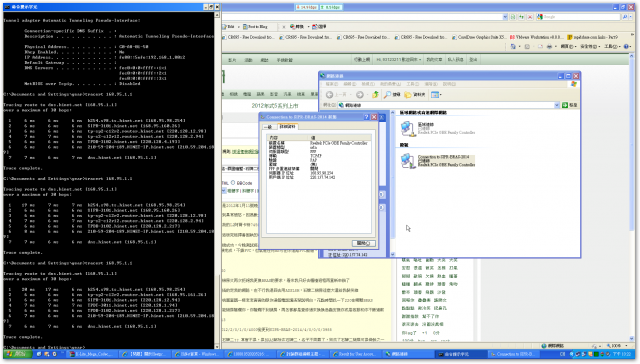The image size is (640, 364).
Task: Click Logout (登出) link on forum page
Action: click(x=473, y=60)
